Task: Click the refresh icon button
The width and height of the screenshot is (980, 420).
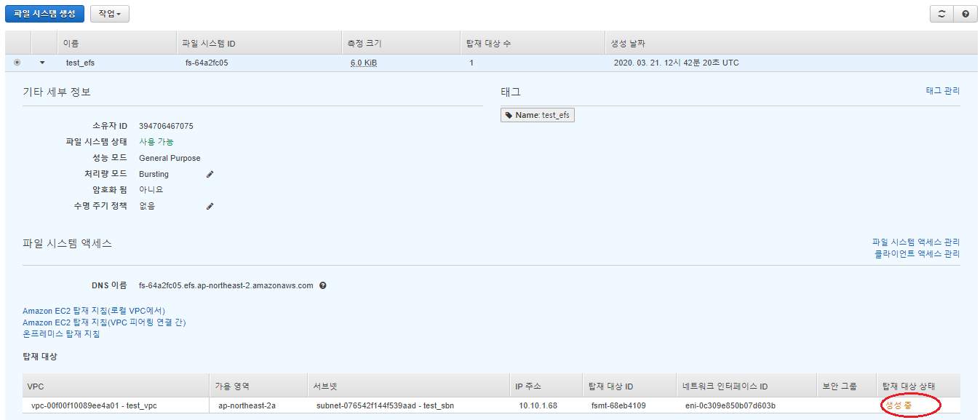Action: coord(941,14)
